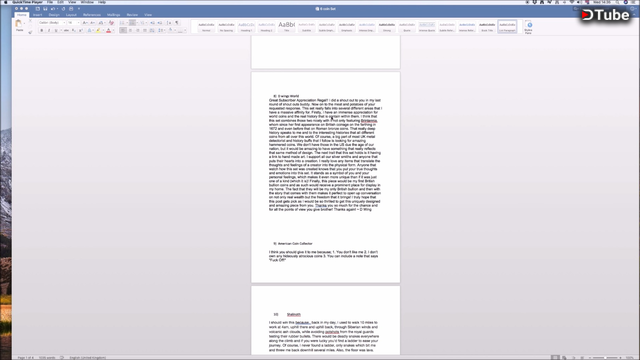640x360 pixels.
Task: Open the Paste options arrow
Action: pyautogui.click(x=24, y=23)
